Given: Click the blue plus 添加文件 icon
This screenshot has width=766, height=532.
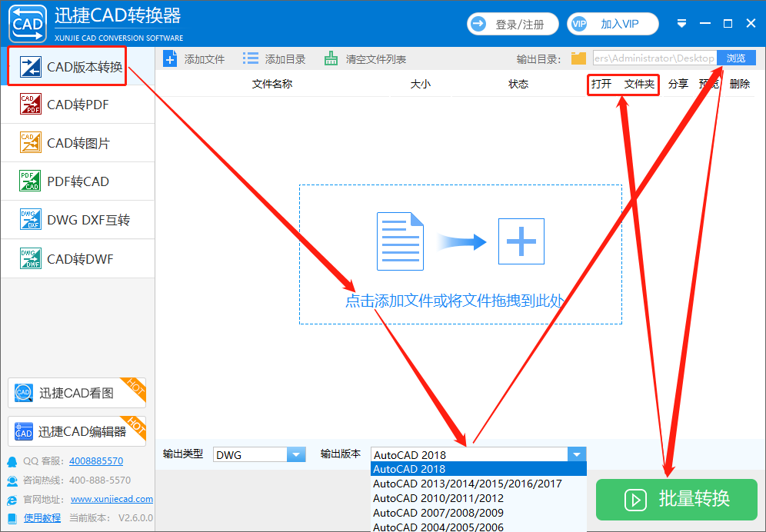Looking at the screenshot, I should click(170, 59).
